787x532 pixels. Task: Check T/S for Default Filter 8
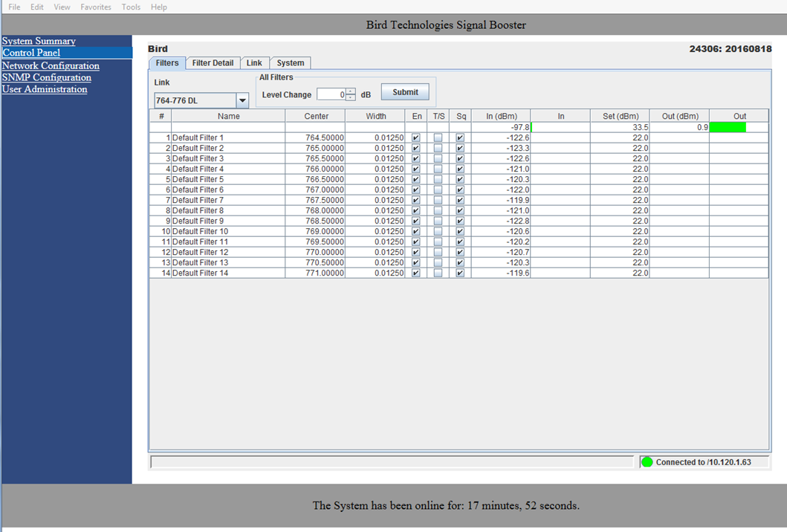(x=438, y=211)
